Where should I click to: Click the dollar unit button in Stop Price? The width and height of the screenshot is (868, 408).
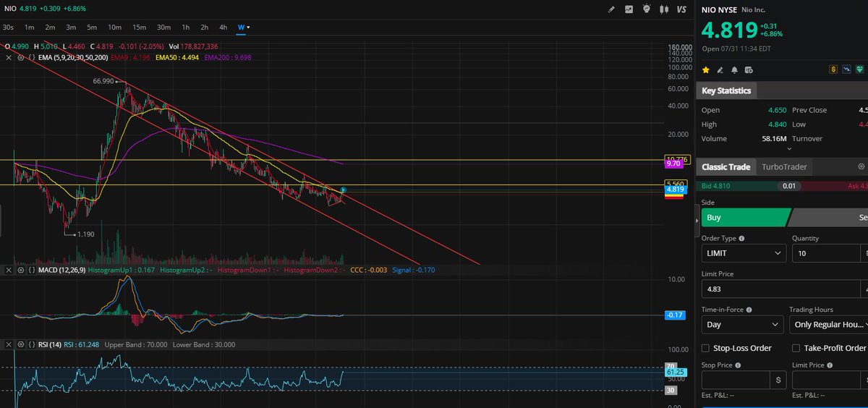click(778, 380)
